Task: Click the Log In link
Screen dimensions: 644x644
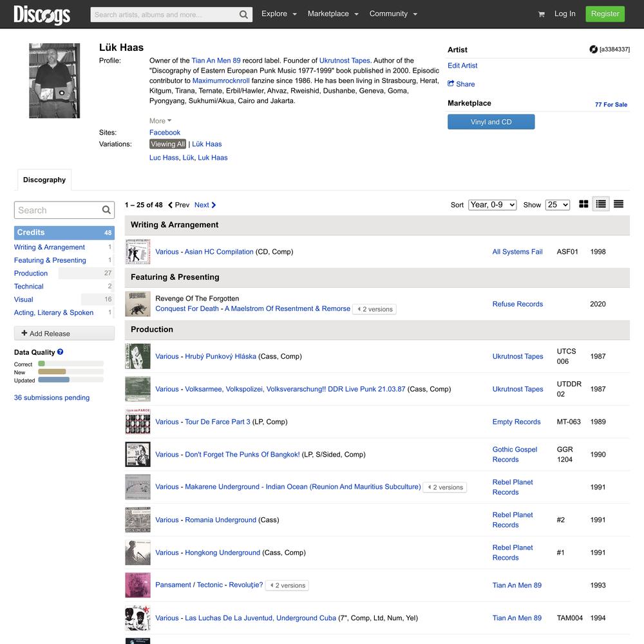Action: (x=565, y=14)
